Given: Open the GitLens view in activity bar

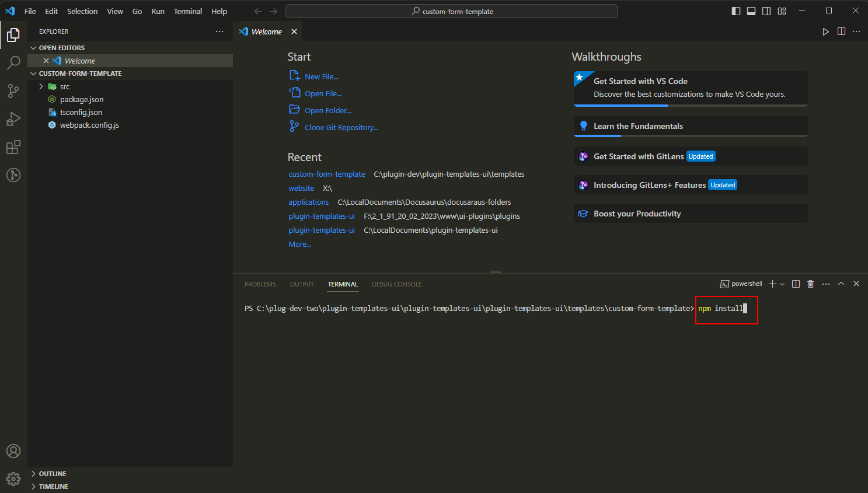Looking at the screenshot, I should [x=13, y=175].
